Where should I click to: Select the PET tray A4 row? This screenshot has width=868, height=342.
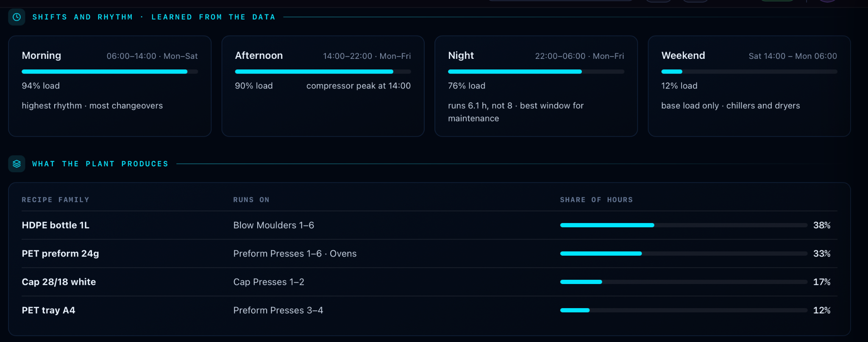point(429,310)
